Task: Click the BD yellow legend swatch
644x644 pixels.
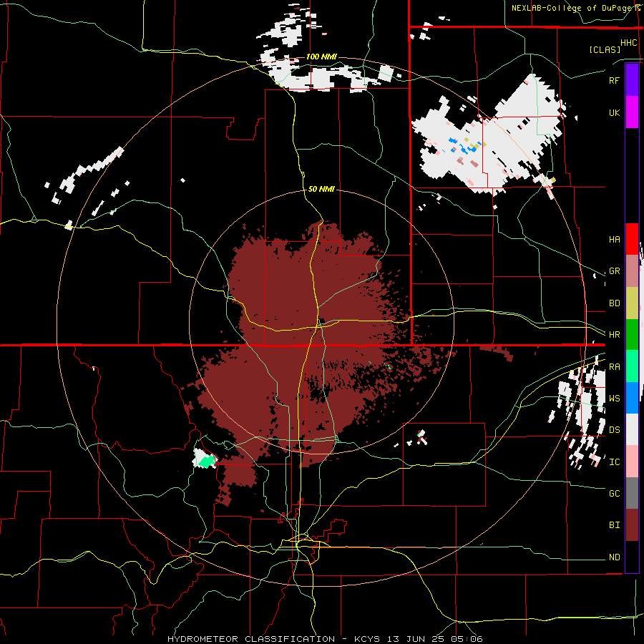Action: pos(632,303)
